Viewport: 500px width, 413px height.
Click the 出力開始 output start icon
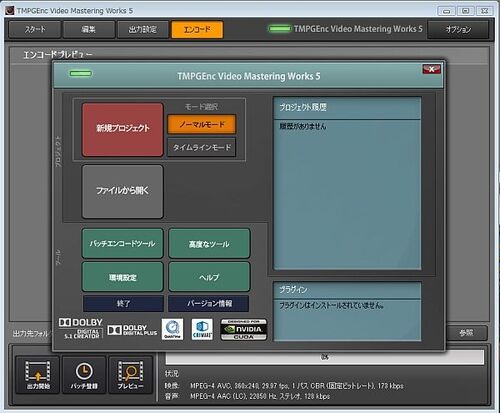coord(38,375)
